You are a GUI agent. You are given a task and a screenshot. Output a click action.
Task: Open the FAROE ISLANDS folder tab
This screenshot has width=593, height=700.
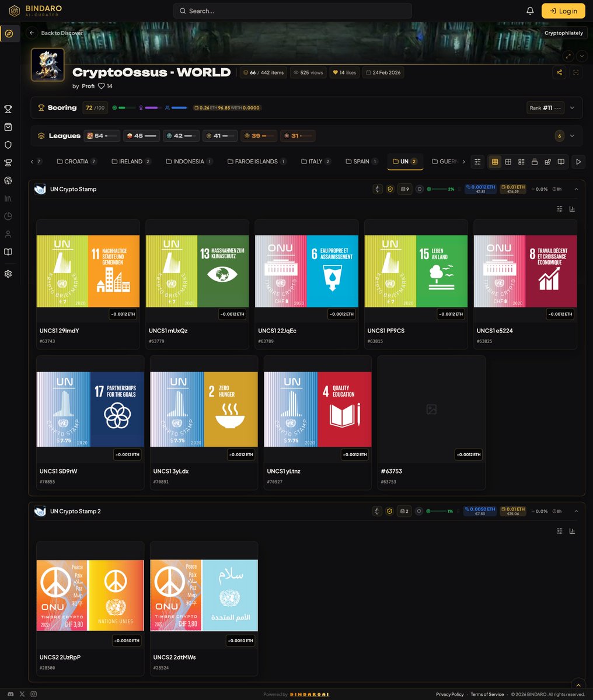[256, 162]
